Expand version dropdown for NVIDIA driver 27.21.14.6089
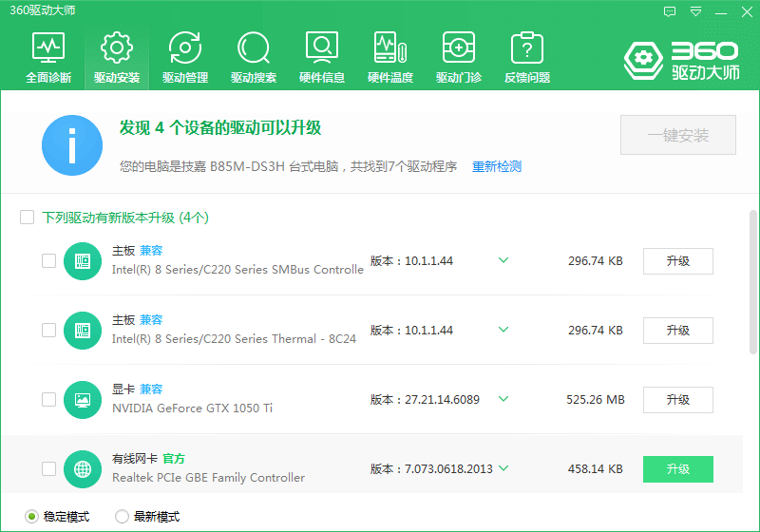Image resolution: width=760 pixels, height=532 pixels. click(x=503, y=399)
